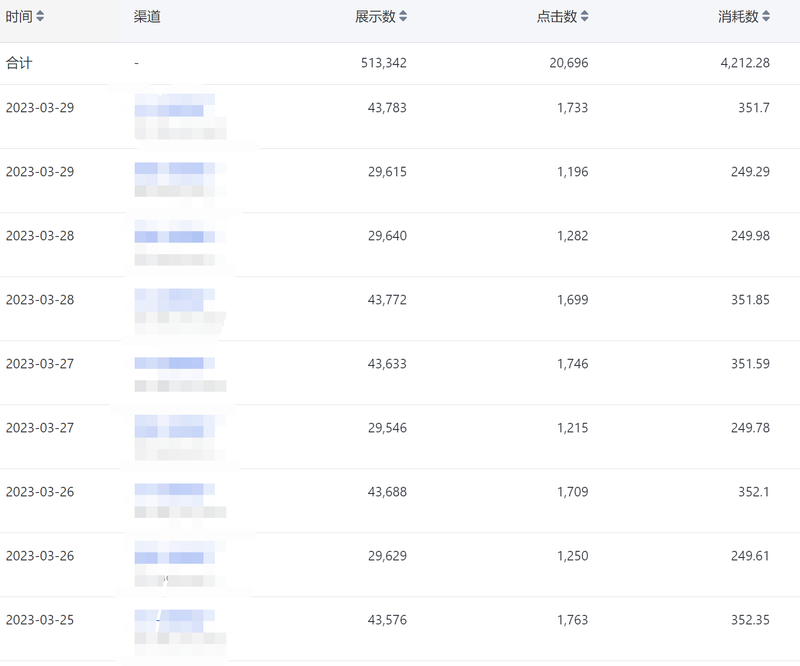Click date 2023-03-26 in 43,688 row
This screenshot has width=800, height=666.
pos(40,492)
